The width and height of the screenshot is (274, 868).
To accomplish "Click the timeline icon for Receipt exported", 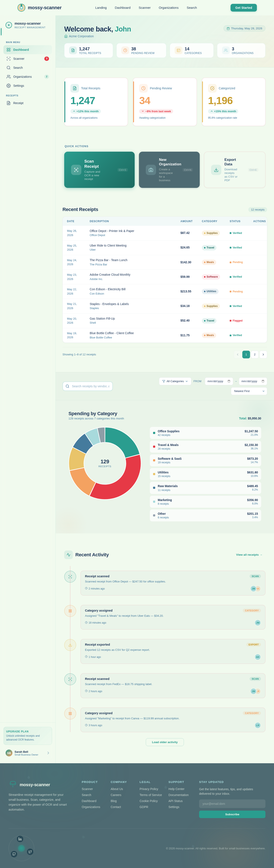I will pos(70,645).
